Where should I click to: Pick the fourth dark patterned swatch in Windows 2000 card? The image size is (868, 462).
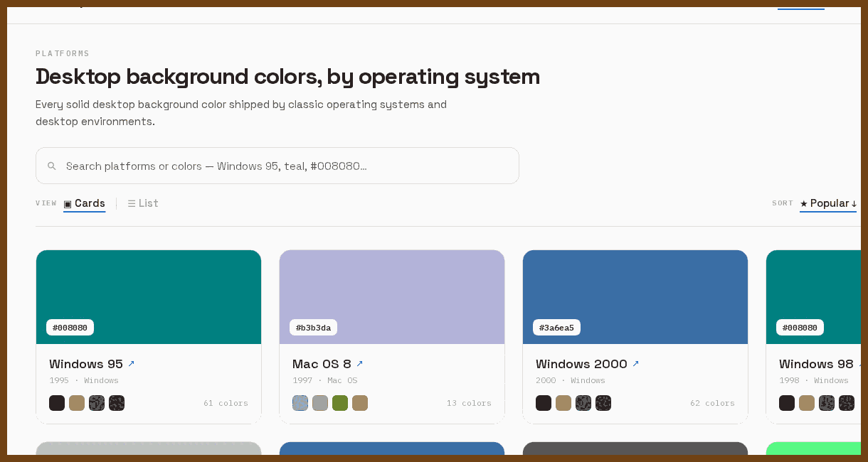[x=603, y=403]
